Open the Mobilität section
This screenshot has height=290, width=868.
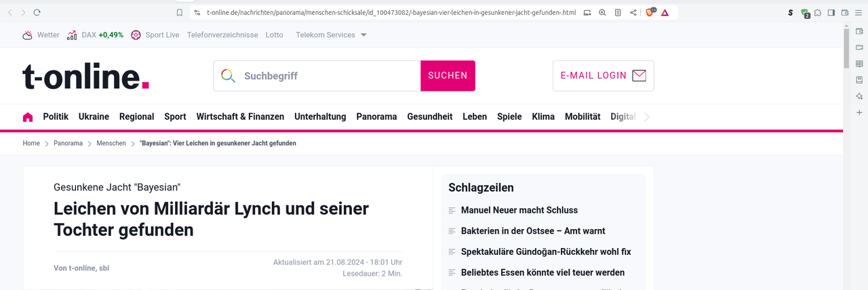click(x=583, y=117)
